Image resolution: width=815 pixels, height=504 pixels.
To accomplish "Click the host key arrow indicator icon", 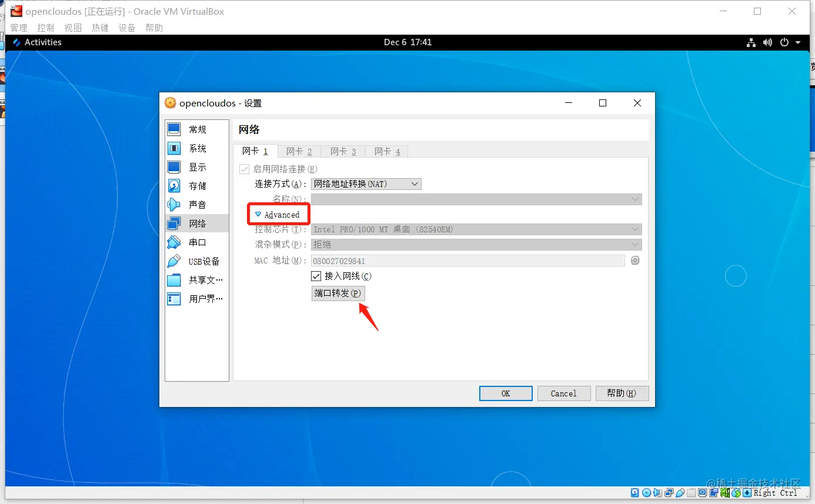I will pos(747,493).
